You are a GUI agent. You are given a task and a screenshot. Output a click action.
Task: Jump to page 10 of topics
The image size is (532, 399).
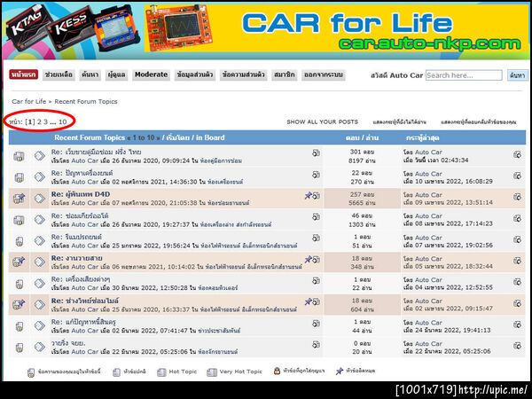tap(62, 121)
